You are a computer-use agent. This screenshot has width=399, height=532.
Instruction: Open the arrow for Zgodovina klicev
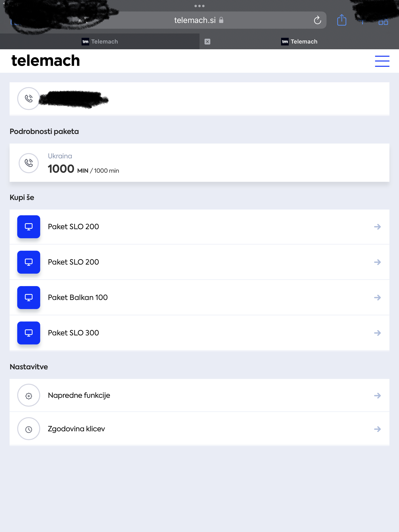coord(377,429)
